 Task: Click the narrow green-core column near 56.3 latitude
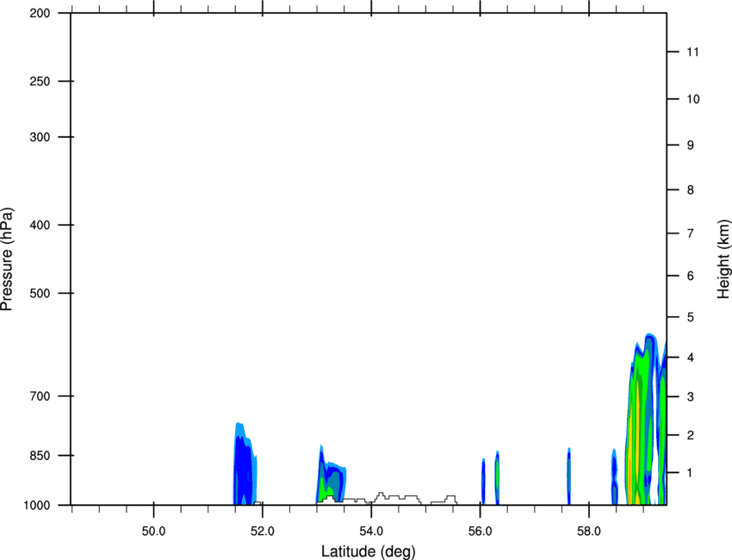pos(497,478)
